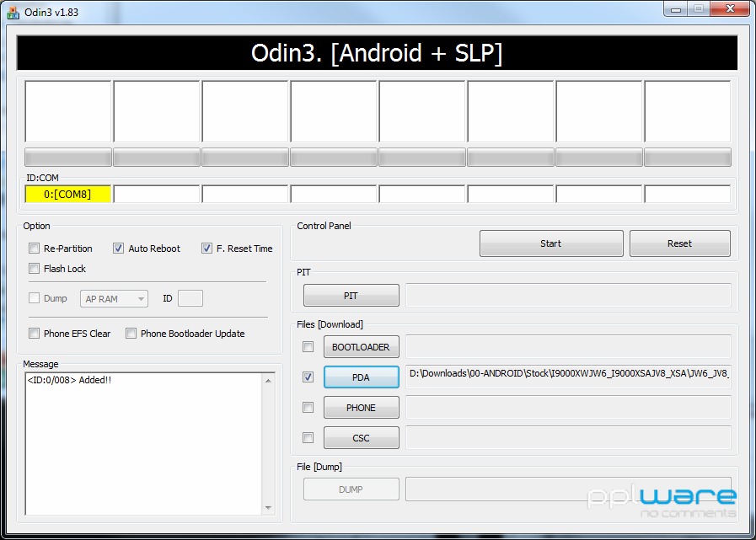Check the box beside PHONE button
The height and width of the screenshot is (540, 756).
308,408
